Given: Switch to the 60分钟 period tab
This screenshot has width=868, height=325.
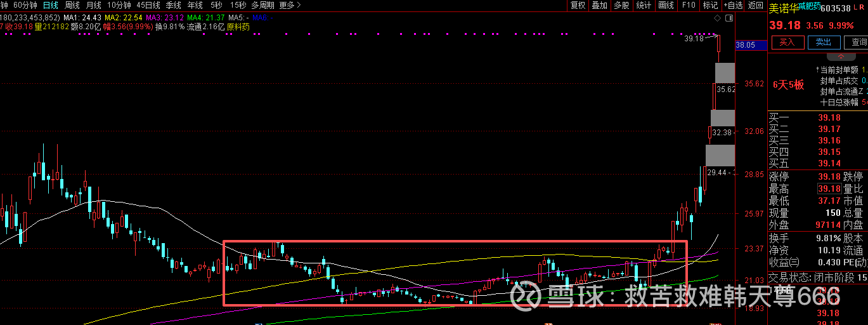Looking at the screenshot, I should [x=25, y=5].
